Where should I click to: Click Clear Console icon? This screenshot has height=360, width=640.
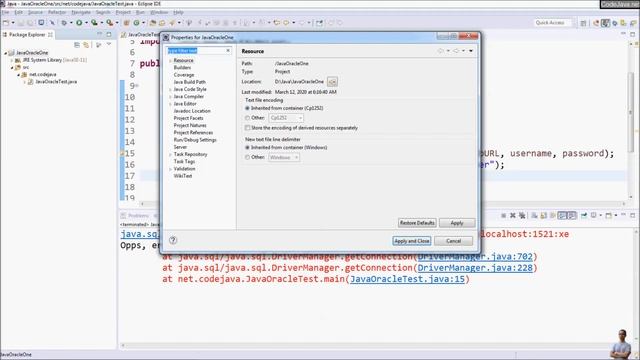pos(534,216)
